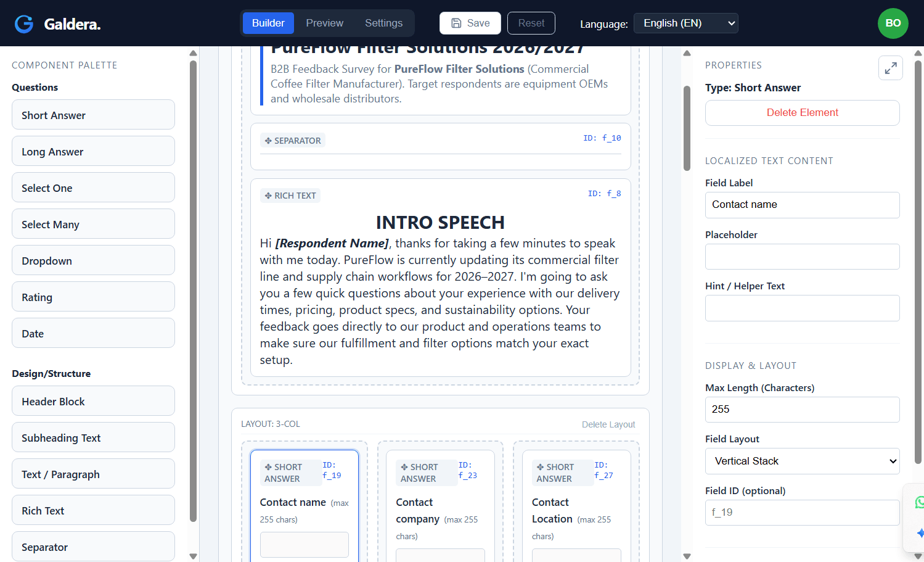This screenshot has width=924, height=562.
Task: Click the expand properties panel icon
Action: [x=890, y=68]
